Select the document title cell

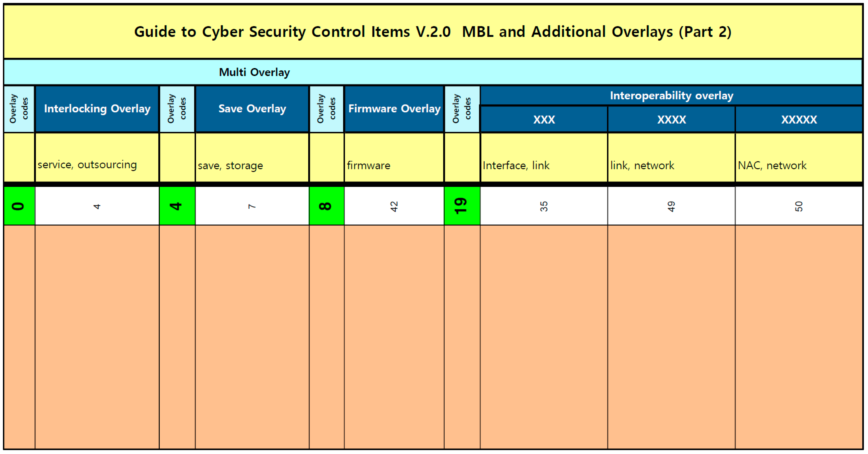[x=433, y=32]
